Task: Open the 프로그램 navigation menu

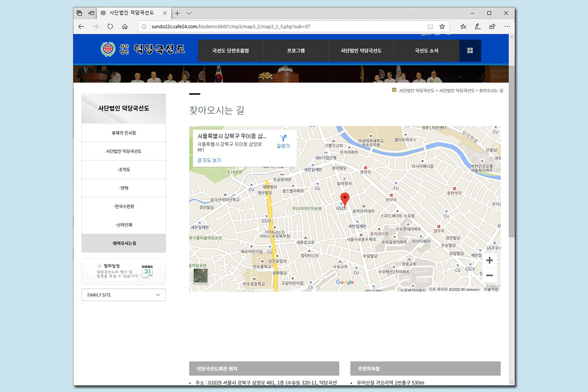Action: [x=296, y=50]
